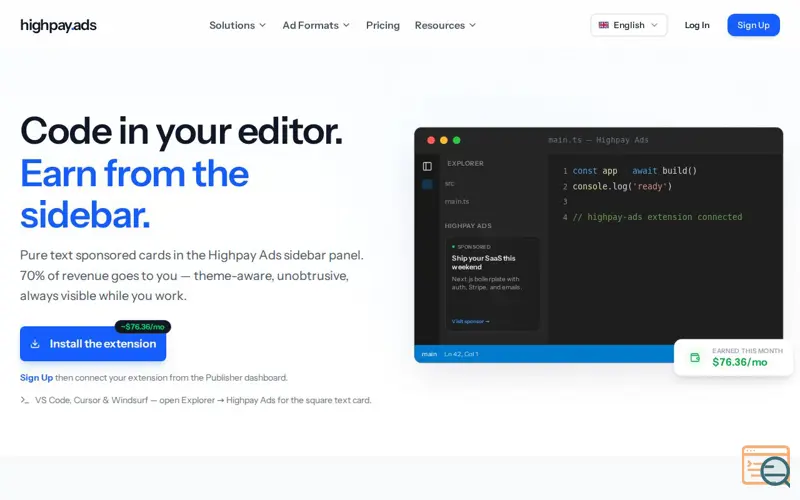Click the green window dot in editor mockup
The height and width of the screenshot is (500, 800).
457,140
